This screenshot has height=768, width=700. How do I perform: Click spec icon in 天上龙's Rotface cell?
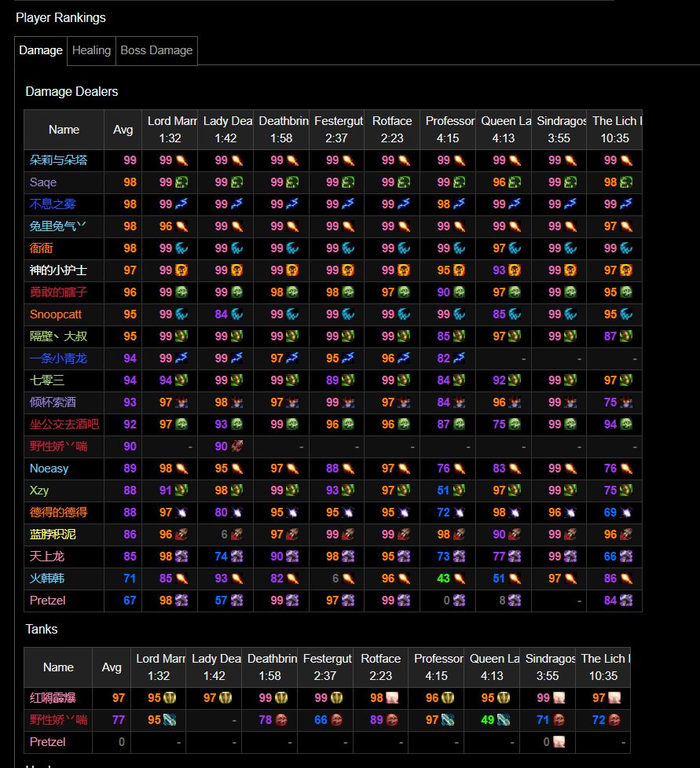click(x=404, y=557)
